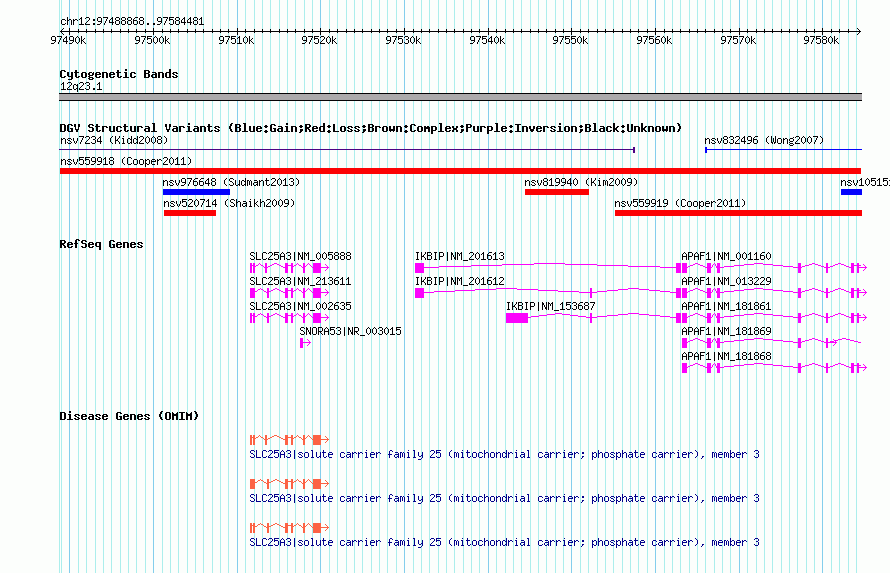
Task: Click the IKBIP|NM_201612 label
Action: tap(460, 281)
